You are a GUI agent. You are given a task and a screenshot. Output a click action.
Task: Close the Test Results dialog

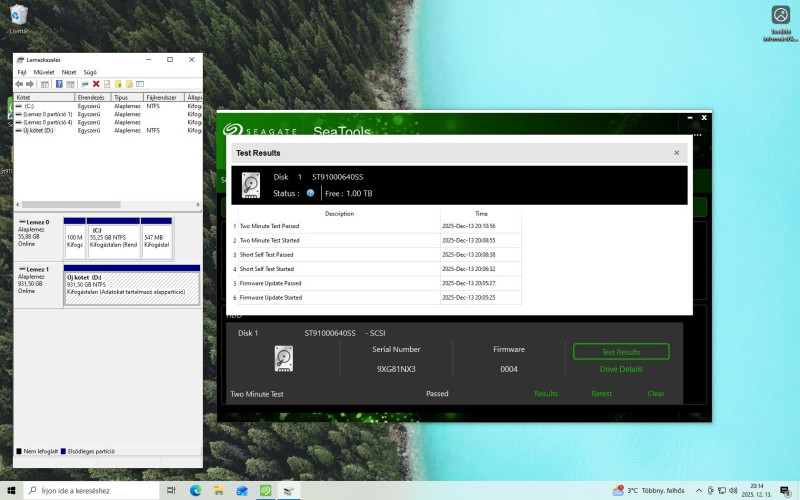click(677, 153)
